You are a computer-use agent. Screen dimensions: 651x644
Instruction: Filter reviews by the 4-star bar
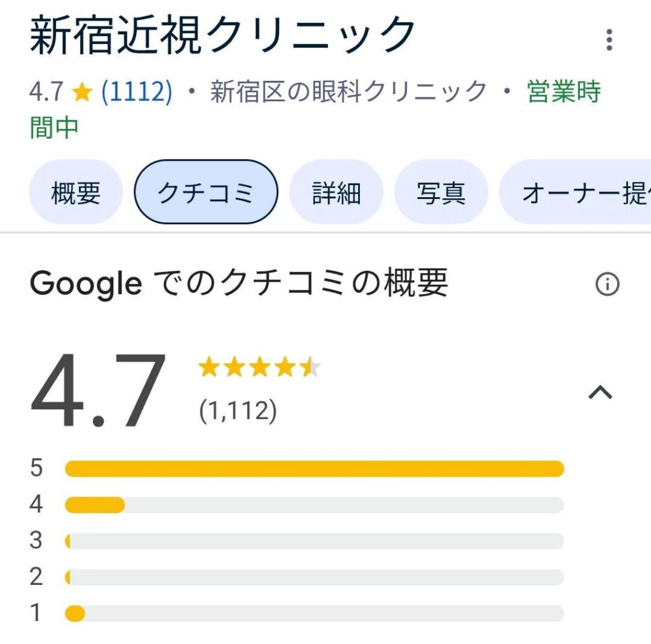[314, 505]
